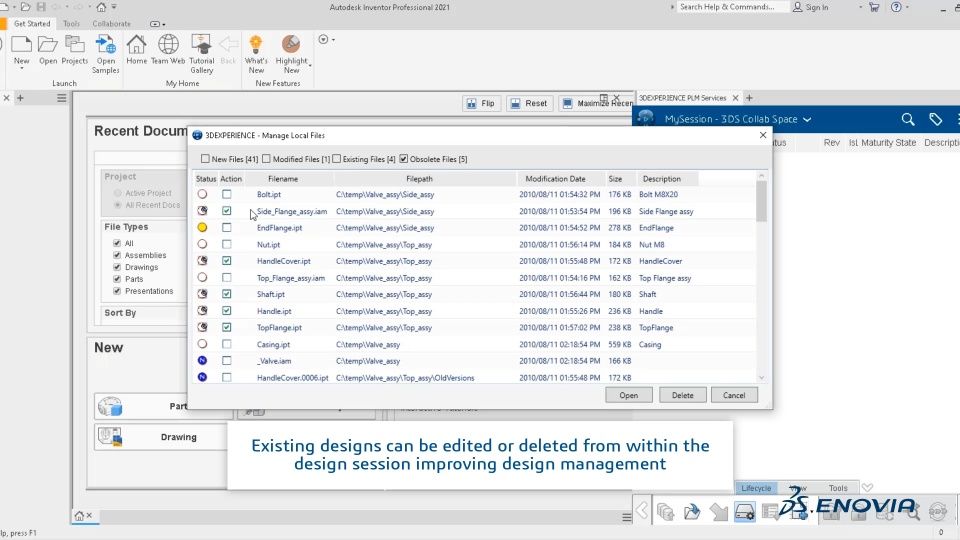Screen dimensions: 960x540
Task: Select the All Recent Docs radio option
Action: click(118, 205)
